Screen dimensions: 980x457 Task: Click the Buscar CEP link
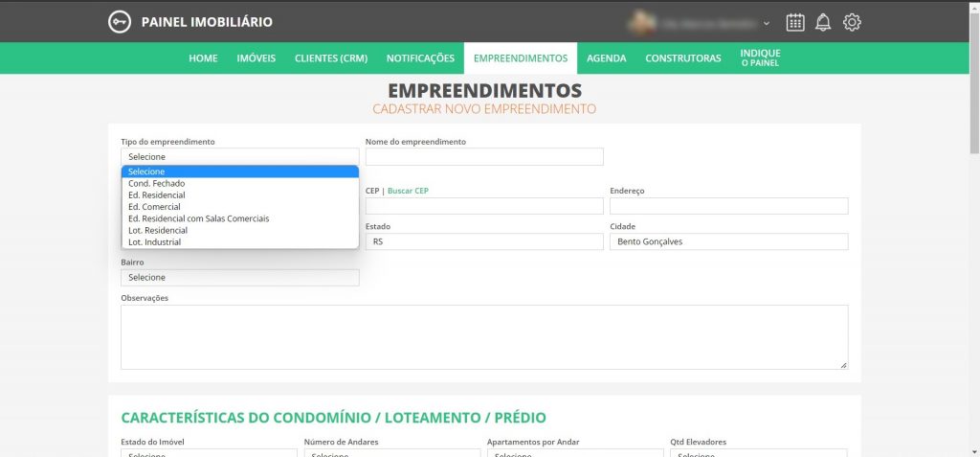pyautogui.click(x=408, y=191)
